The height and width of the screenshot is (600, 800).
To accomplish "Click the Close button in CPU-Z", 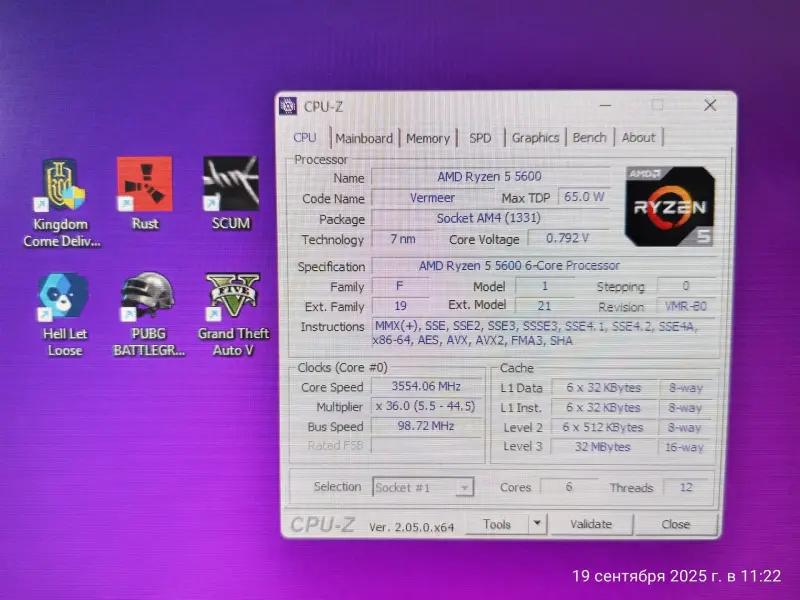I will coord(676,524).
